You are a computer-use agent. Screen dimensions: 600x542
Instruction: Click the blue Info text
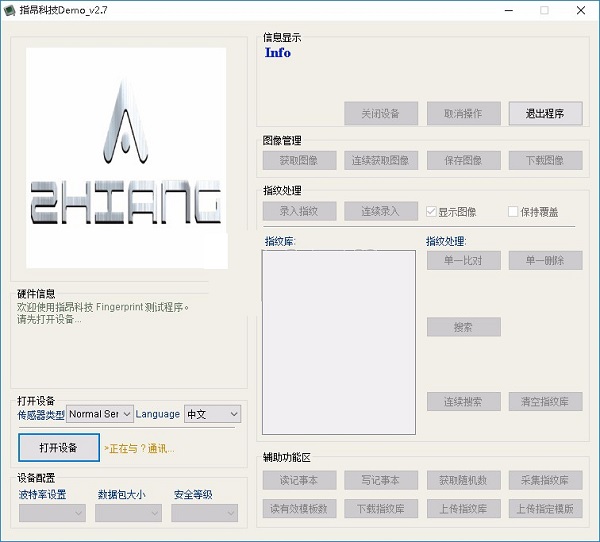[x=278, y=53]
